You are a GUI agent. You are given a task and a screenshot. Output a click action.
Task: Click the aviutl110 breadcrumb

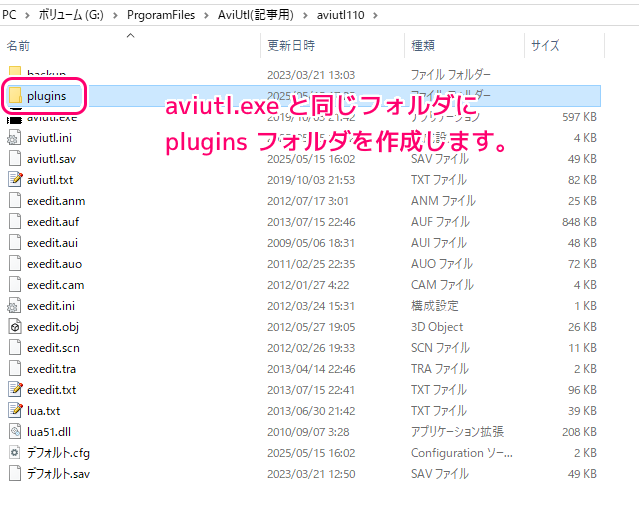(x=340, y=15)
